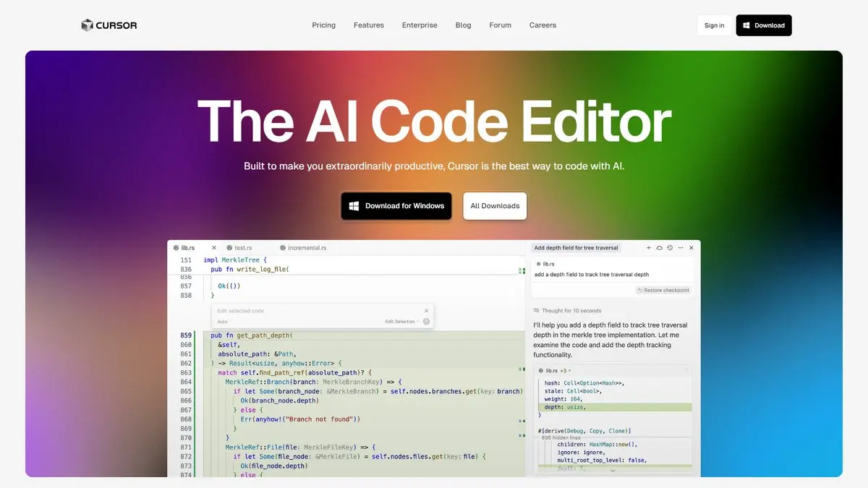Expand the 'Thought for 10 seconds' section
Image resolution: width=868 pixels, height=488 pixels.
click(571, 311)
